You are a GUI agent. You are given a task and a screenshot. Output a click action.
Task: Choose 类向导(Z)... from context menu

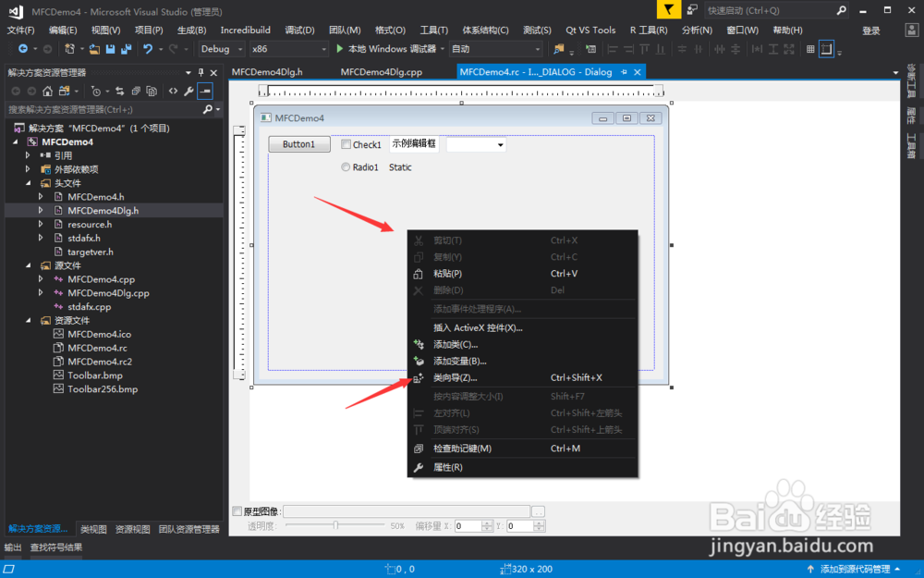tap(523, 378)
